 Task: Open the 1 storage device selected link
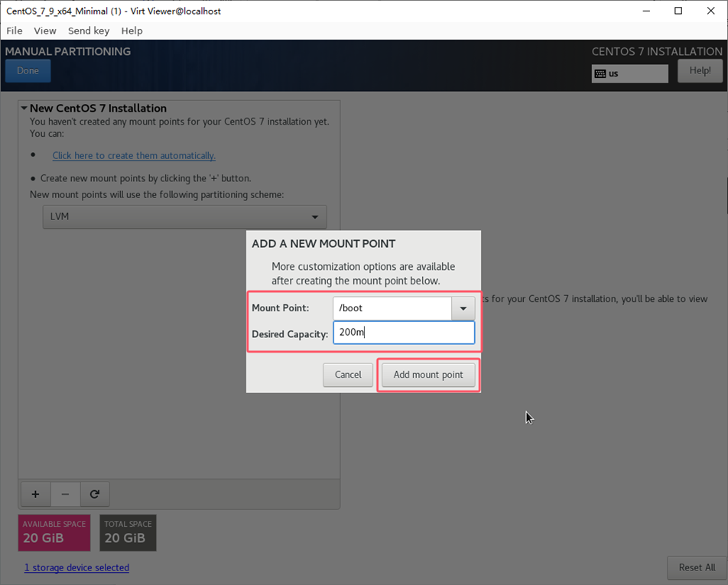click(76, 567)
